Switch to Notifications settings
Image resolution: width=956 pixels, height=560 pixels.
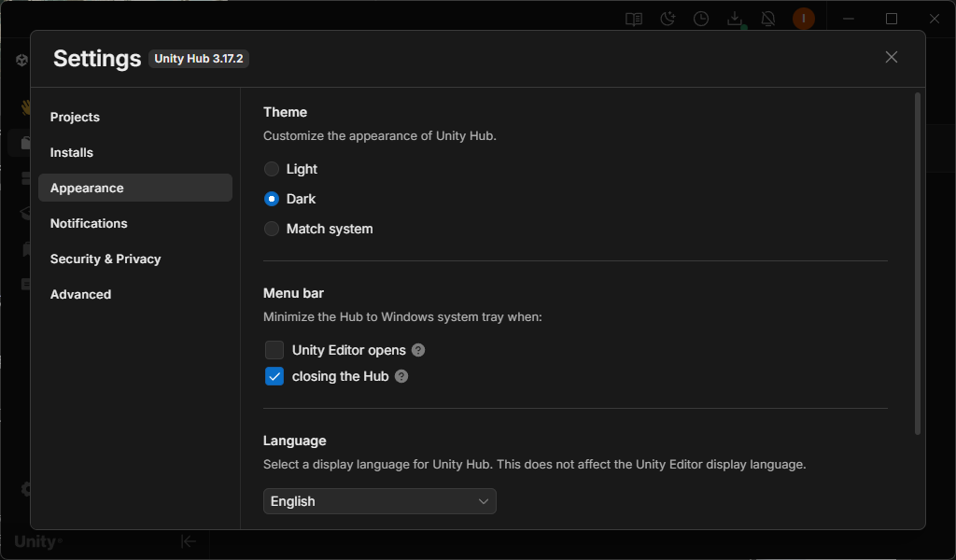click(89, 223)
